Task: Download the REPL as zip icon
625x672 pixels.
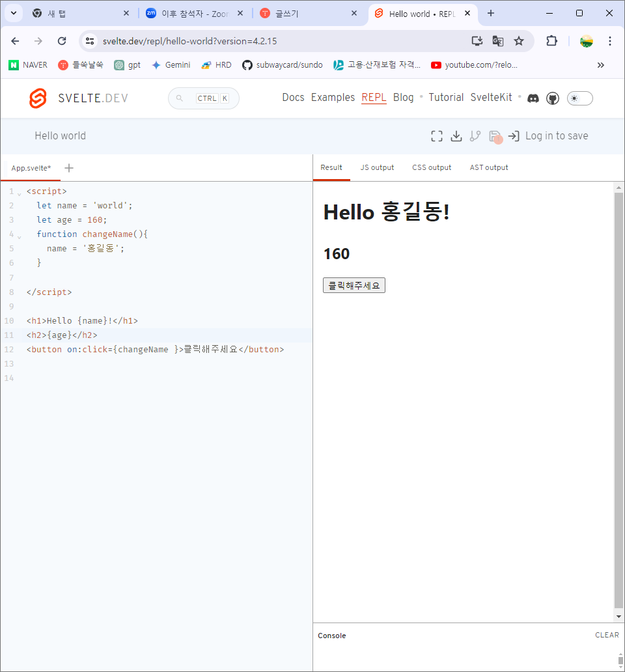Action: [x=456, y=136]
